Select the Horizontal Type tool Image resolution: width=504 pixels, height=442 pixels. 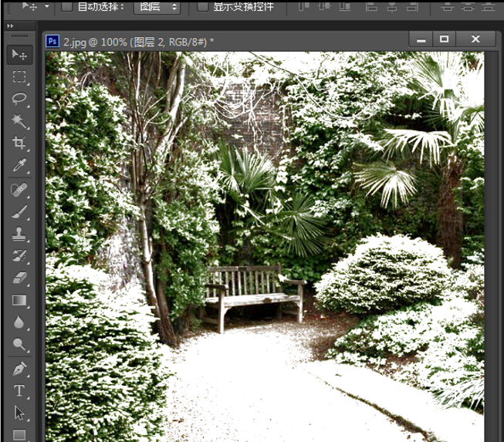[x=19, y=390]
